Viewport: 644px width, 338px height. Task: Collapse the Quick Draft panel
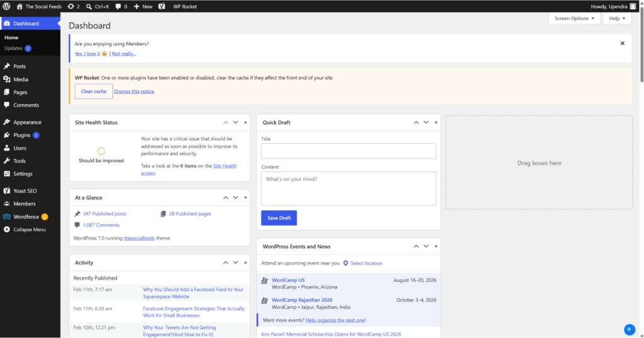436,123
